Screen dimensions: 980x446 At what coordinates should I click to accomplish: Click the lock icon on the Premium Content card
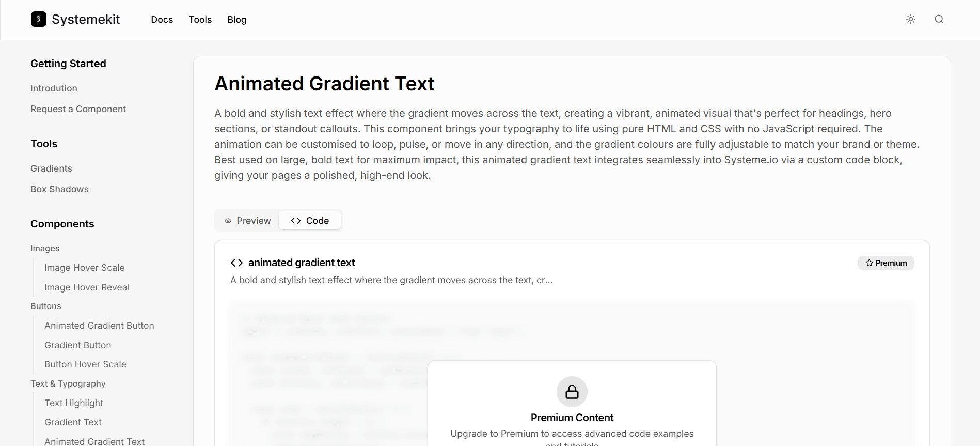point(572,392)
